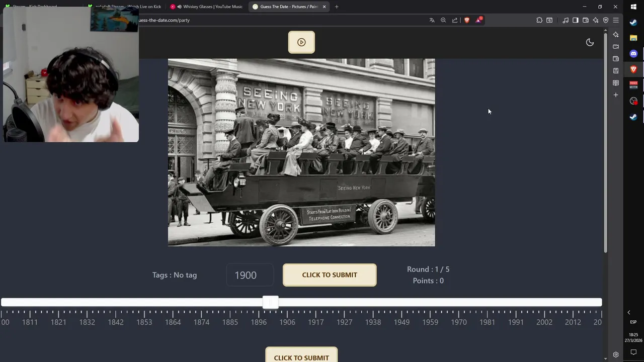Switch to the Watch Live on Kick tab
The width and height of the screenshot is (644, 362).
124,7
